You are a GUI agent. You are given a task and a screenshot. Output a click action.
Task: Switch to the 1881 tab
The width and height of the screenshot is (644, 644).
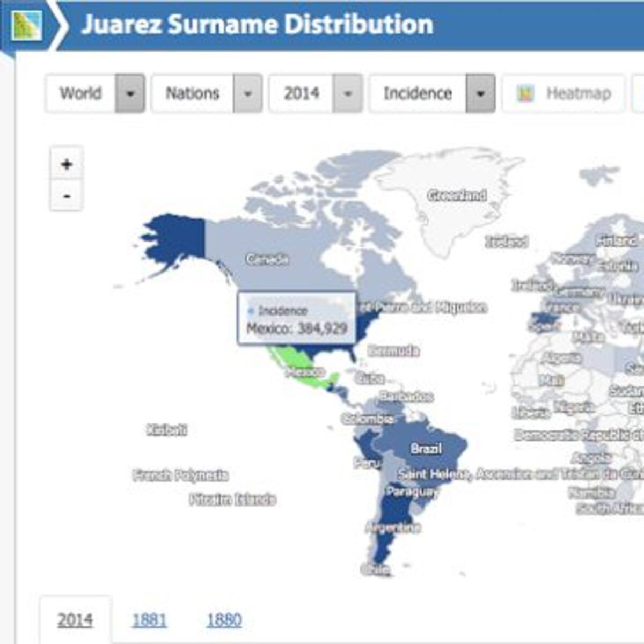(149, 620)
